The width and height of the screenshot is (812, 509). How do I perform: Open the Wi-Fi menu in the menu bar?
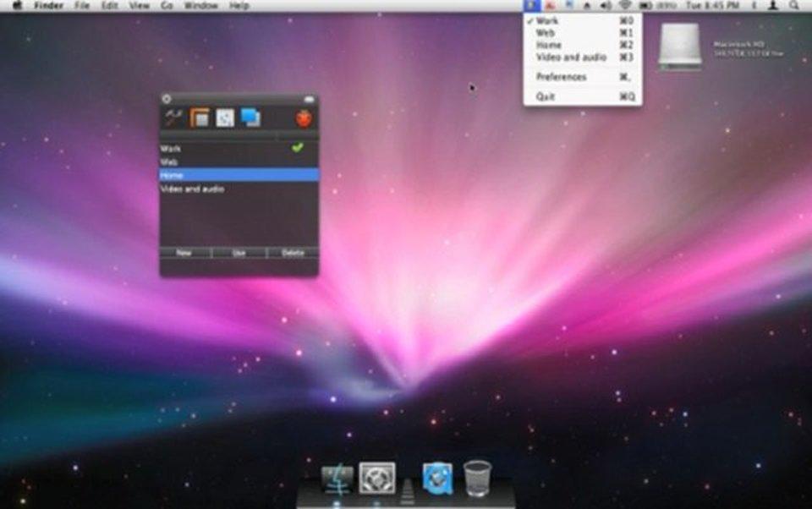tap(626, 5)
